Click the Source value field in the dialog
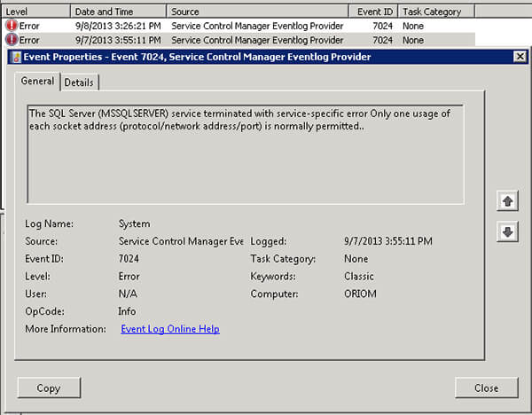Image resolution: width=532 pixels, height=415 pixels. [180, 241]
